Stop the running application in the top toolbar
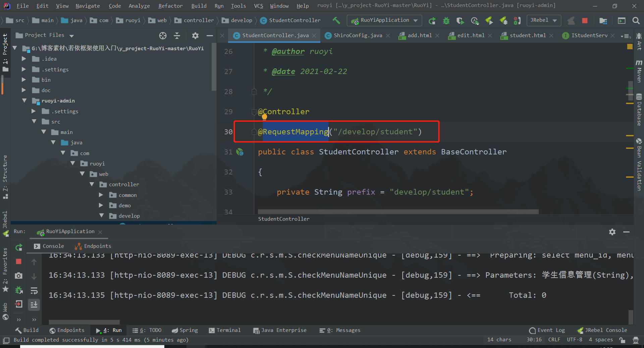The width and height of the screenshot is (644, 348). click(585, 21)
